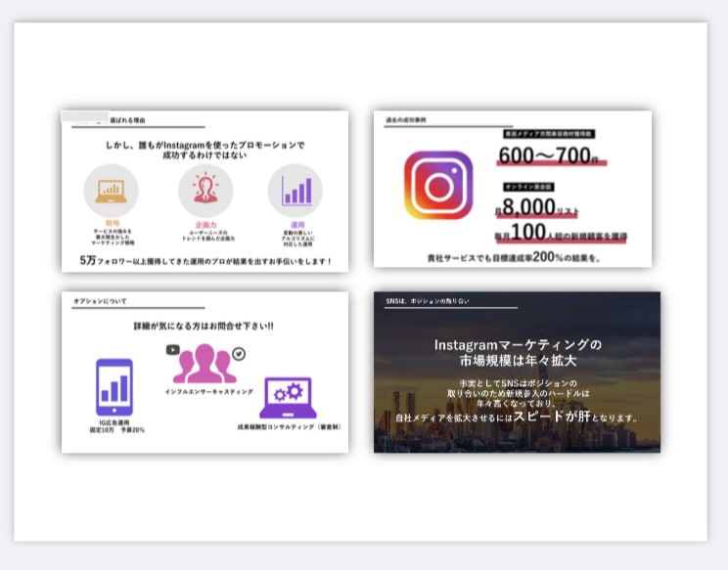Click the Instagramマーケティングの heading
Viewport: 728px width, 570px height.
519,344
